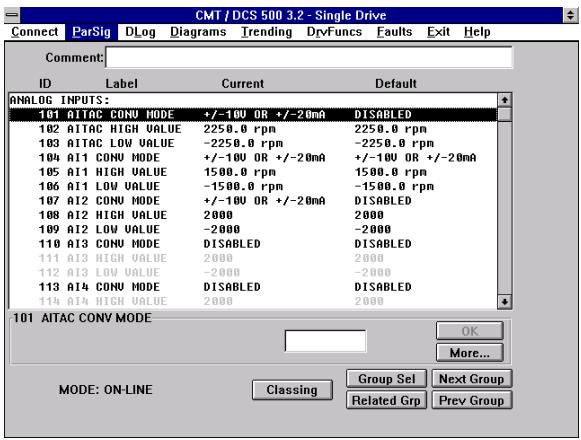Viewport: 581px width, 440px height.
Task: Go to the Next Group
Action: [472, 379]
